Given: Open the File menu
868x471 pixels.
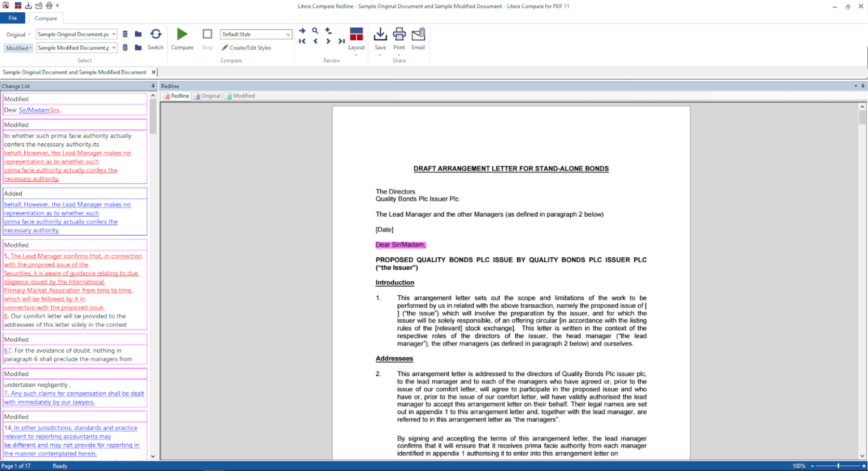Looking at the screenshot, I should (12, 18).
